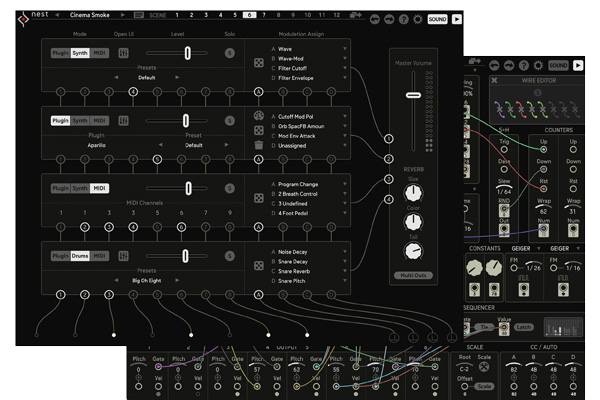Click the Nest logo icon
This screenshot has height=400, width=600.
(10, 16)
